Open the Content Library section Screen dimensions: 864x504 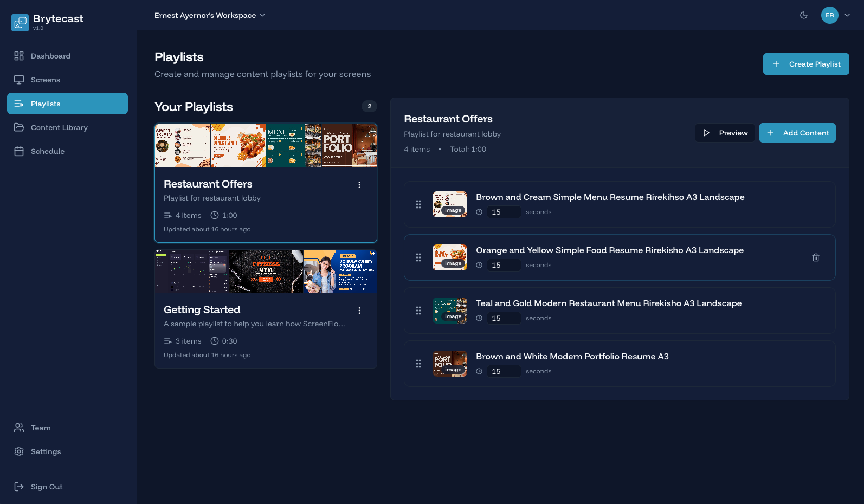point(67,127)
